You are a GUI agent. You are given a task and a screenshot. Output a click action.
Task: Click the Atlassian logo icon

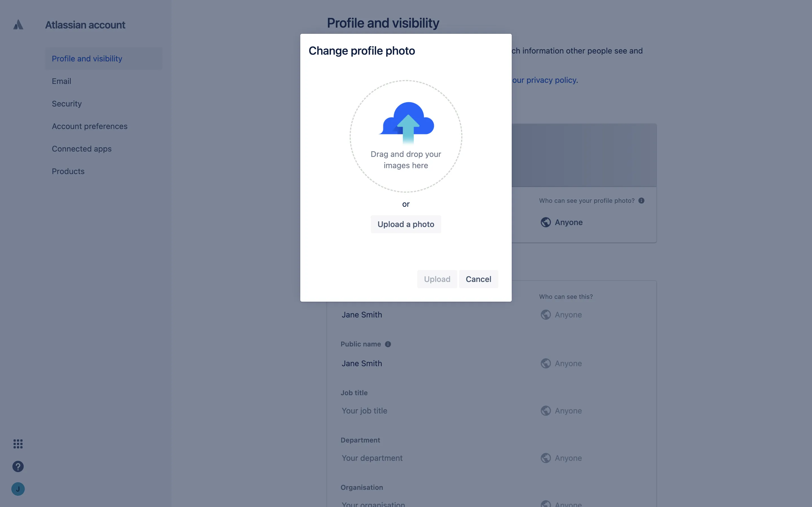tap(18, 25)
